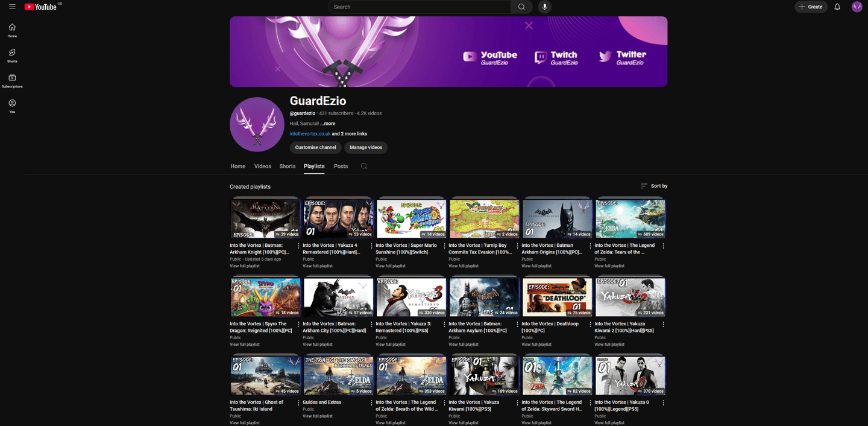Open options for Super Mario Sunshine playlist

click(x=444, y=246)
